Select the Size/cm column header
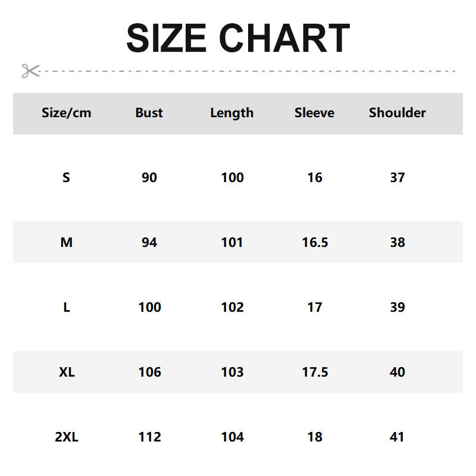The image size is (476, 476). click(x=67, y=113)
